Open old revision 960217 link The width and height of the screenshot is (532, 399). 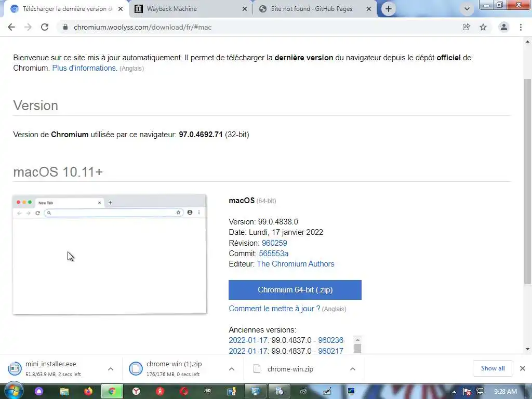point(330,351)
